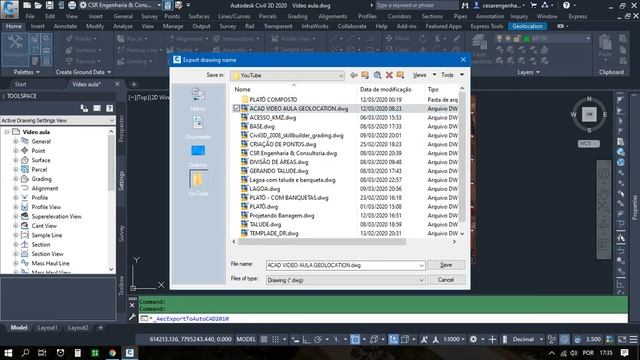Click the annotation scale 1:1000 dropdown
The width and height of the screenshot is (640, 360).
[454, 339]
